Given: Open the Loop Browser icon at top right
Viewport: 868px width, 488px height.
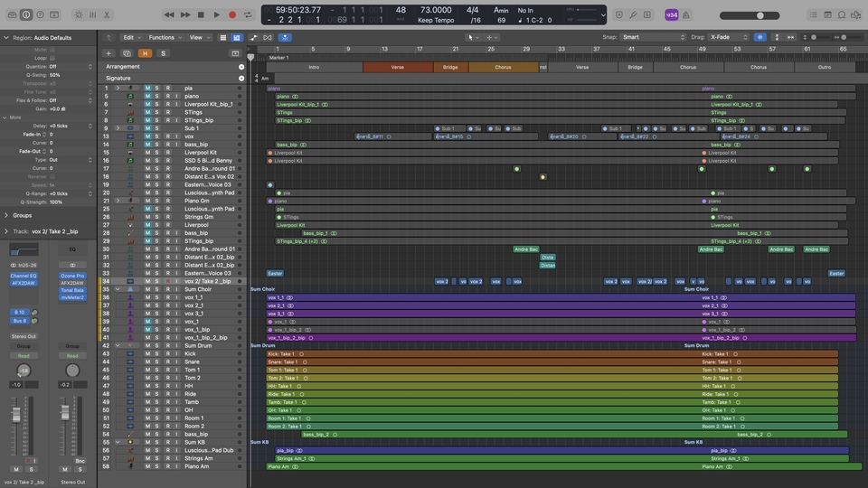Looking at the screenshot, I should click(x=842, y=14).
